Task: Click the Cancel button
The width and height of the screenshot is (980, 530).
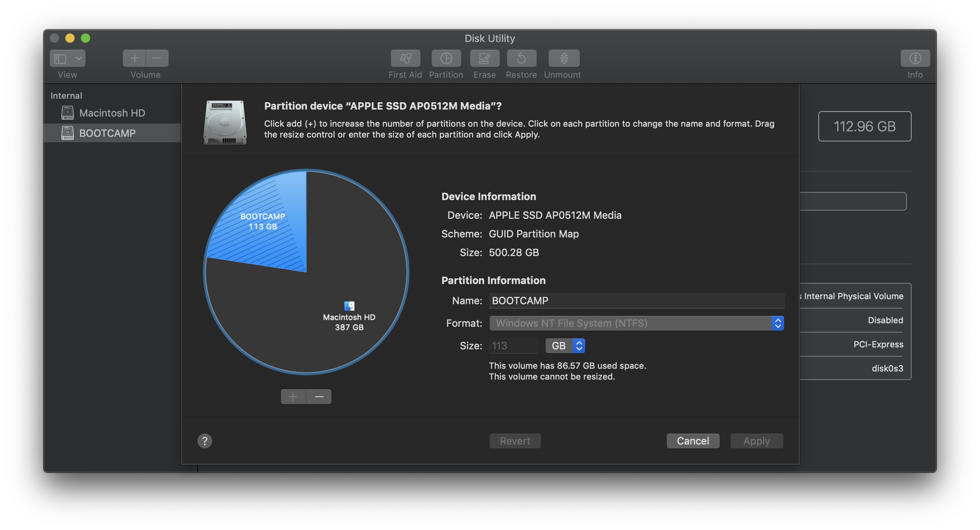Action: [693, 441]
